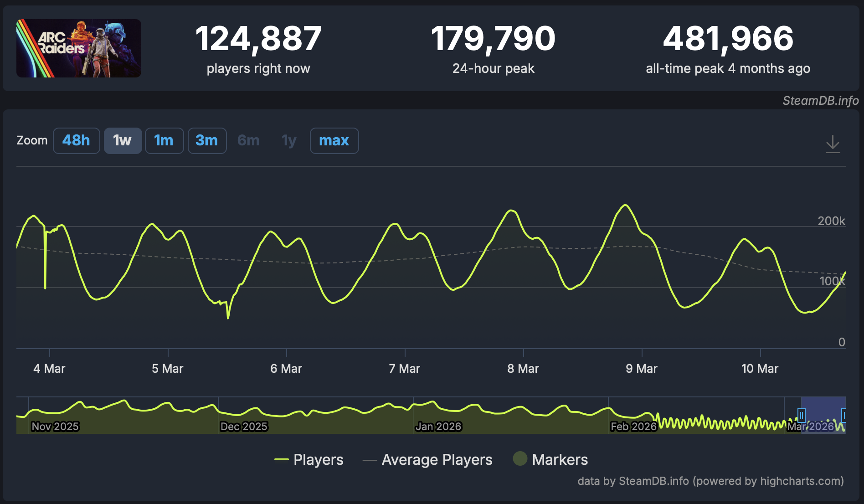864x504 pixels.
Task: Click Jan 2026 in the navigator timeline
Action: click(438, 427)
